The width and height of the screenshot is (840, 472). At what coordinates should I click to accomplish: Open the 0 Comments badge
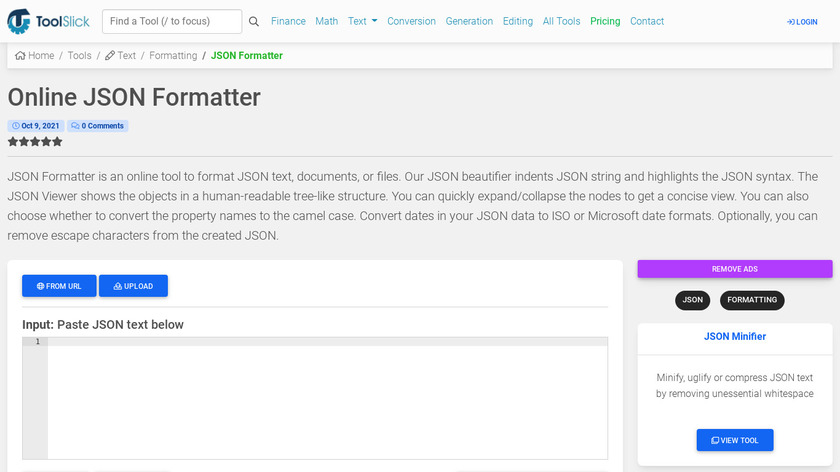pos(98,126)
